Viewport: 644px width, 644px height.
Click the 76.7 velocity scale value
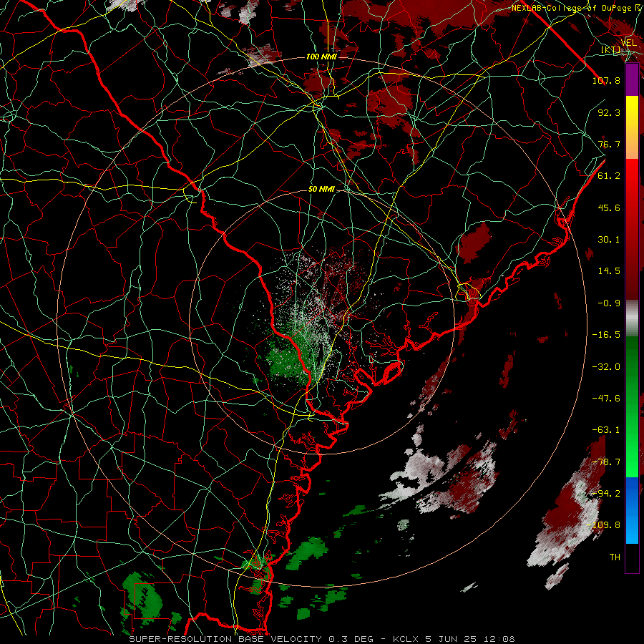click(x=609, y=144)
